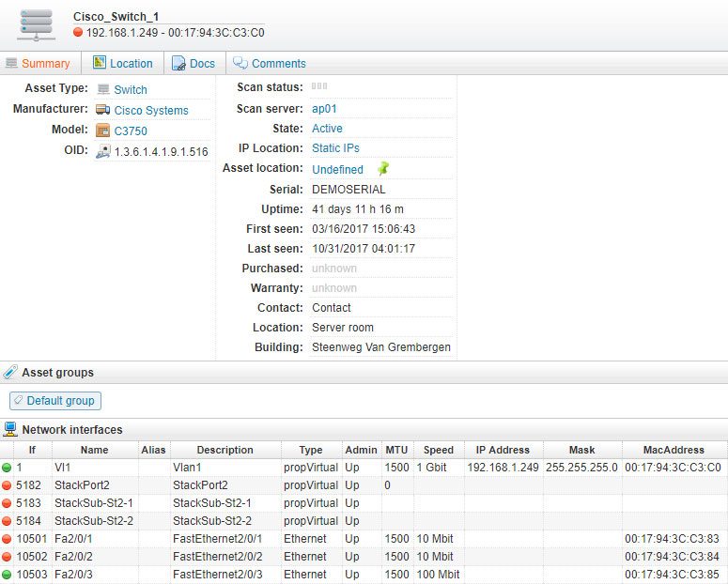Click the Cisco_Switch_1 title
Image resolution: width=728 pixels, height=584 pixels.
point(116,17)
